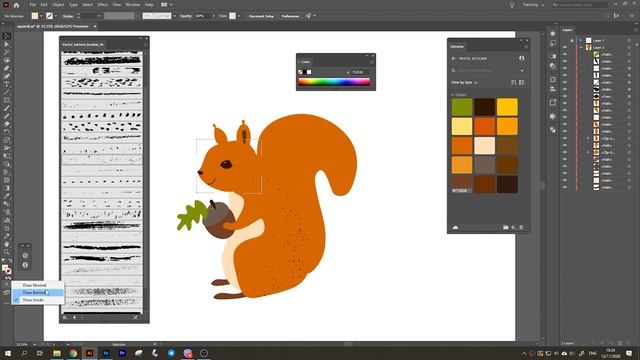Open the Painting workspace switcher
640x360 pixels.
point(533,5)
